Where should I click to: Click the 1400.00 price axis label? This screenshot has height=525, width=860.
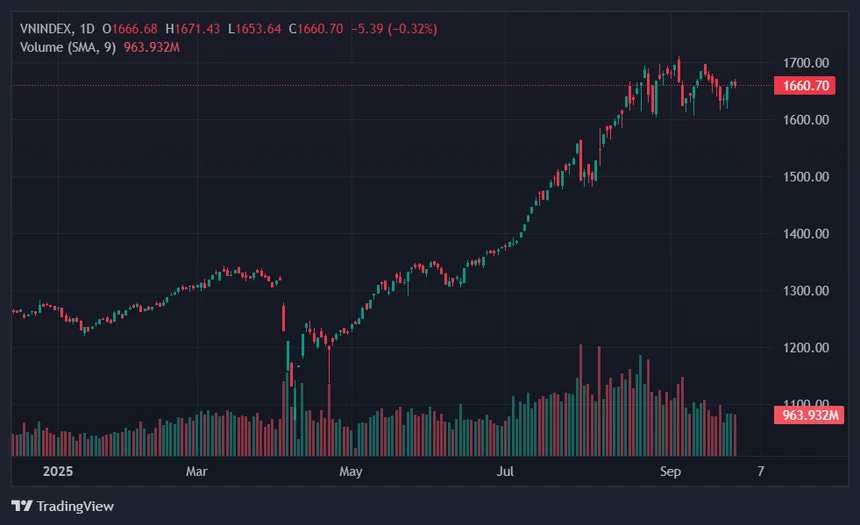[806, 234]
